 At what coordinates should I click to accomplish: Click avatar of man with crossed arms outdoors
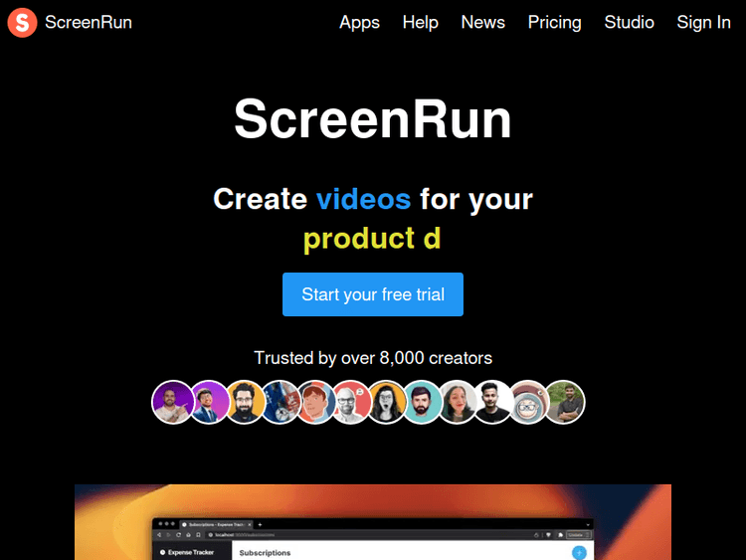pos(564,402)
